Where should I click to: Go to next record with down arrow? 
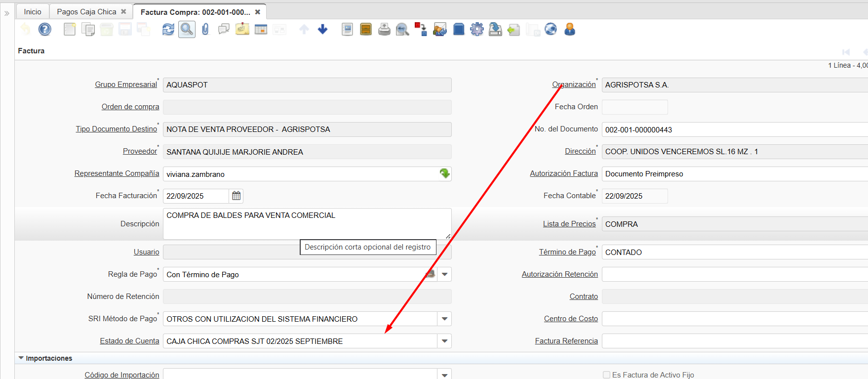tap(323, 30)
